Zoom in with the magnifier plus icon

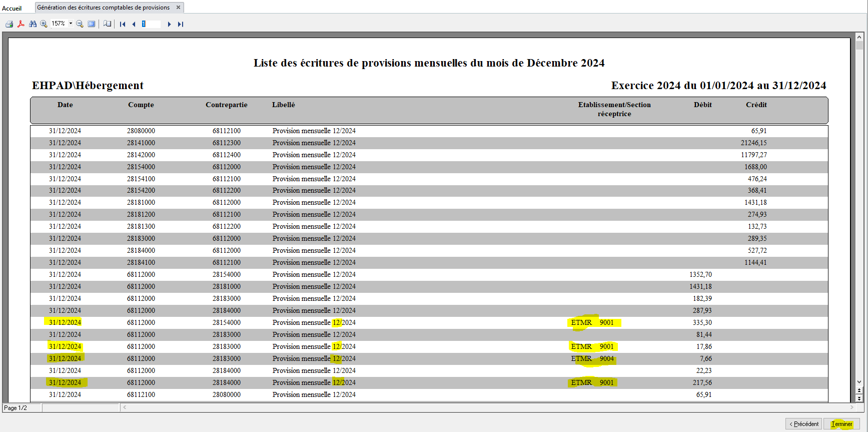pyautogui.click(x=44, y=24)
